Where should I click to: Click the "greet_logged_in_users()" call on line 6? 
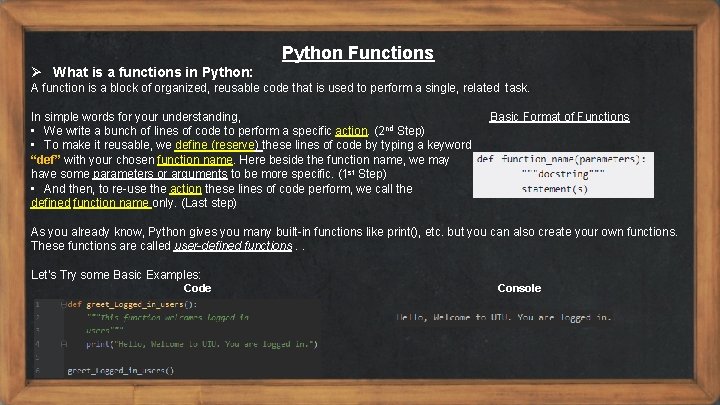[x=121, y=371]
